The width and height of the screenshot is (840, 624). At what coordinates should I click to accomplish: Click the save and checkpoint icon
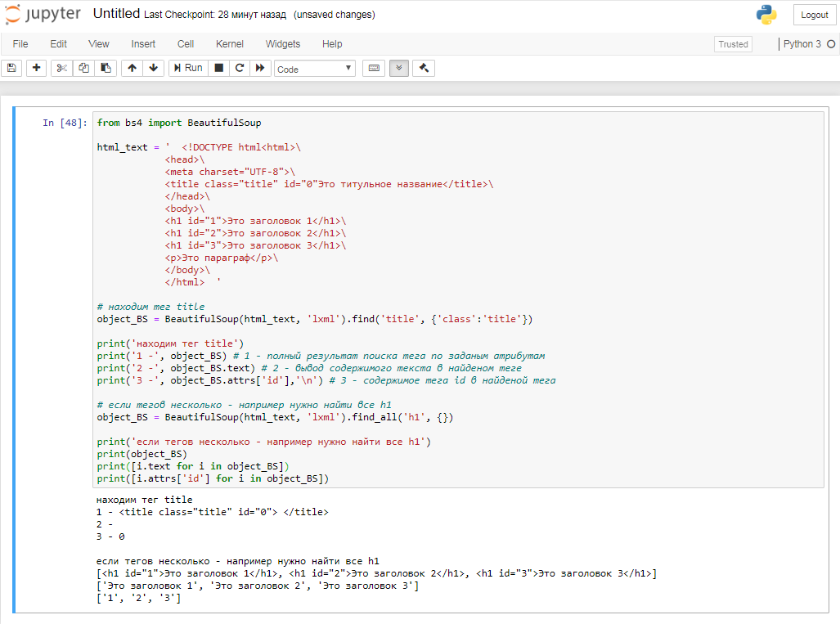click(x=11, y=68)
